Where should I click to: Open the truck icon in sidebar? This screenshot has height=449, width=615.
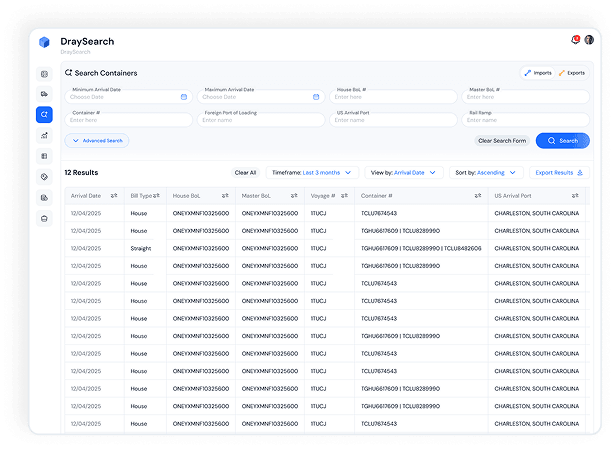(x=44, y=94)
